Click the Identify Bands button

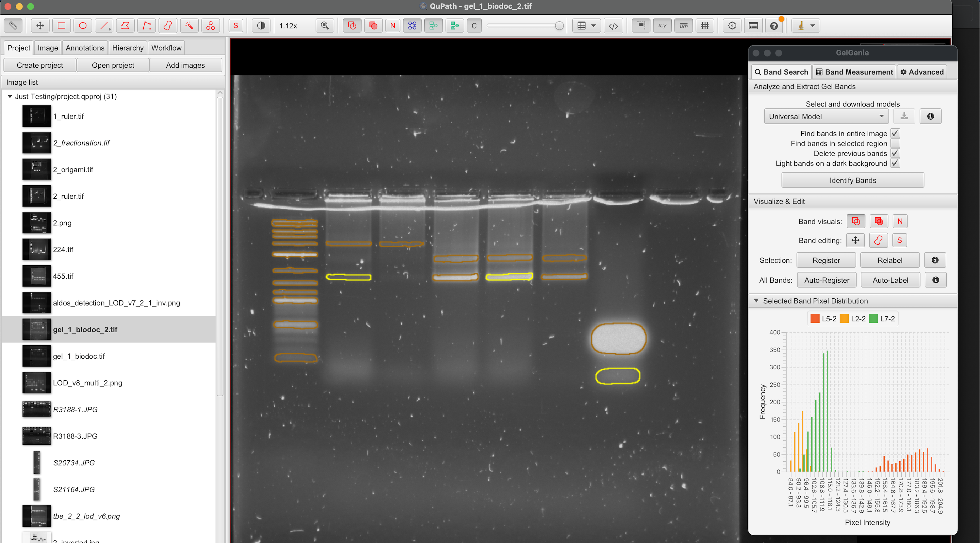coord(853,180)
